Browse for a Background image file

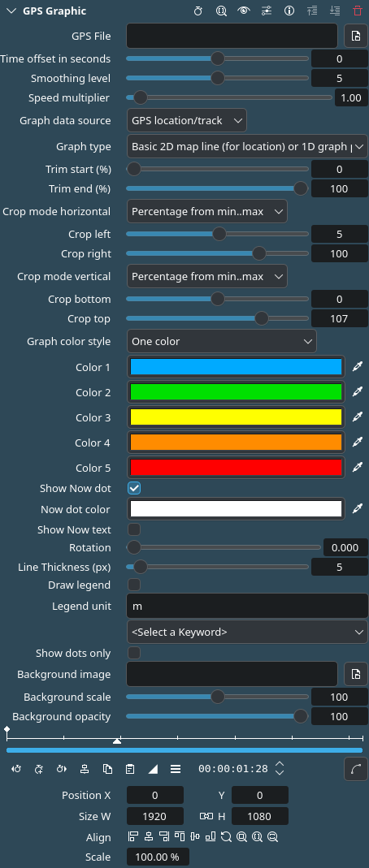(356, 674)
